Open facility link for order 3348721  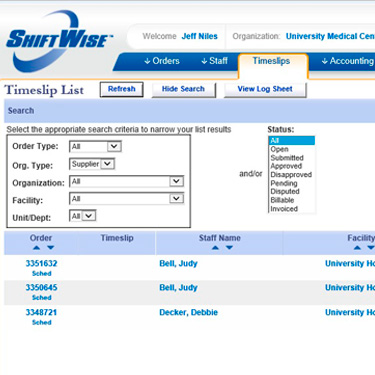click(x=350, y=312)
